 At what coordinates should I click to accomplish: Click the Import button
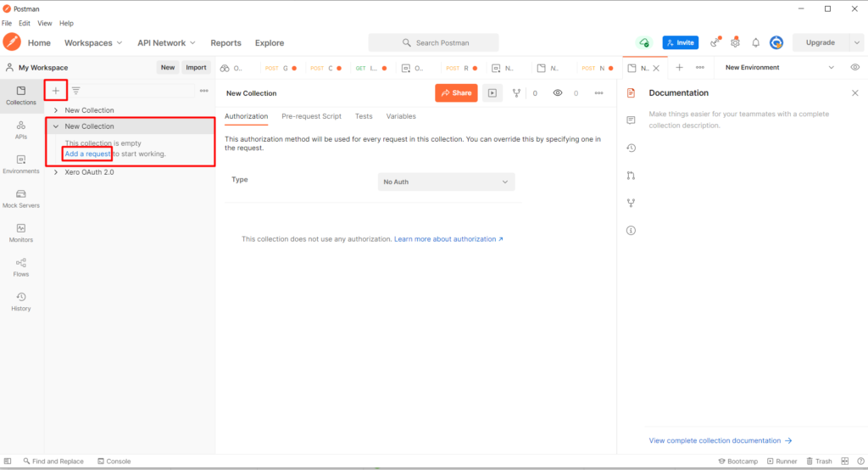[196, 68]
